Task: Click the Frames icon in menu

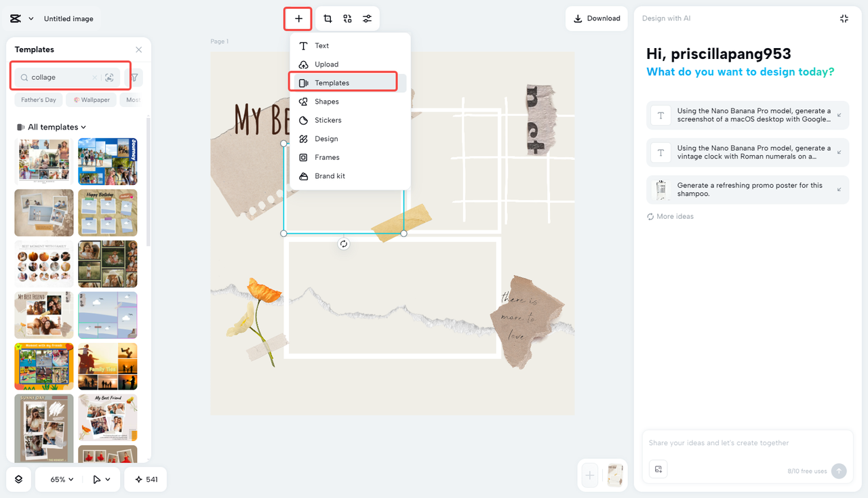Action: [x=304, y=157]
